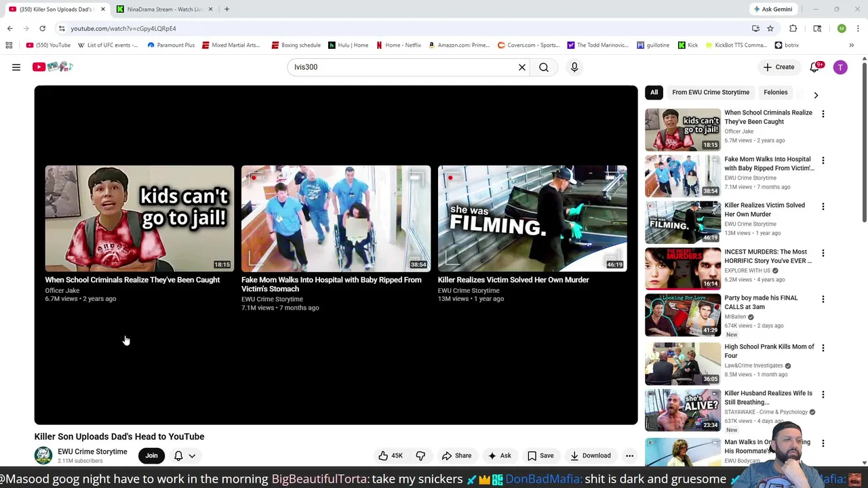Click the magnifier search button

544,67
